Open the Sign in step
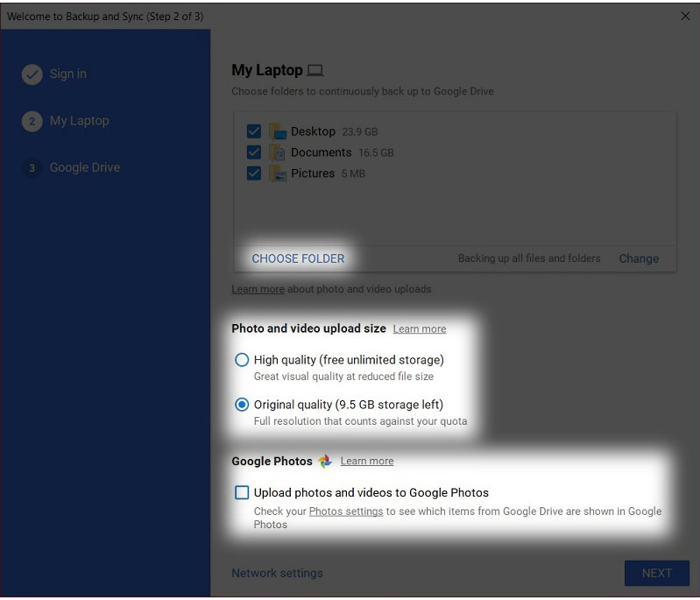The width and height of the screenshot is (700, 600). (67, 74)
